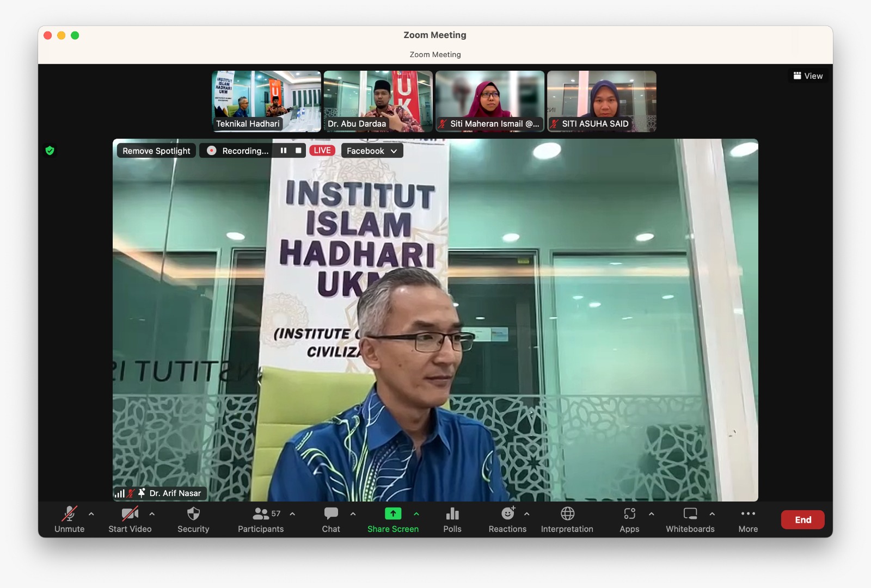
Task: Expand audio options arrow beside Unmute
Action: click(91, 513)
